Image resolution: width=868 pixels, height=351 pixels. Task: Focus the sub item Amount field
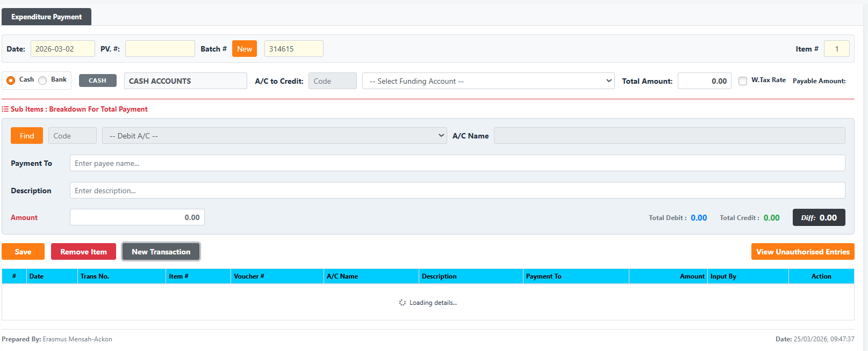[x=137, y=217]
